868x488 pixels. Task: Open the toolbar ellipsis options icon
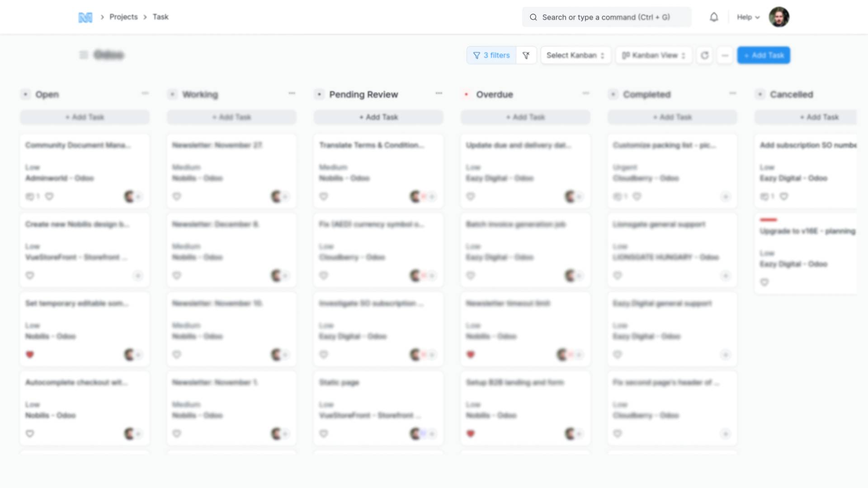pyautogui.click(x=725, y=55)
